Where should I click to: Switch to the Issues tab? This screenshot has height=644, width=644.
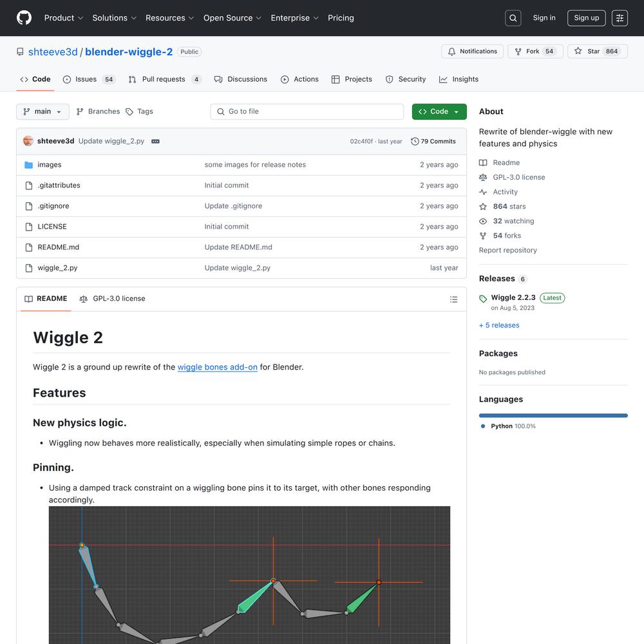89,79
